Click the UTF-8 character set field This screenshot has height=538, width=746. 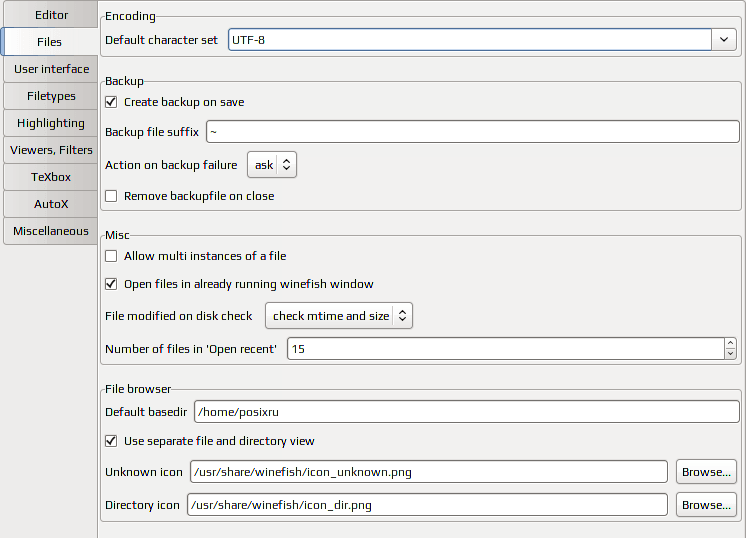pyautogui.click(x=470, y=40)
